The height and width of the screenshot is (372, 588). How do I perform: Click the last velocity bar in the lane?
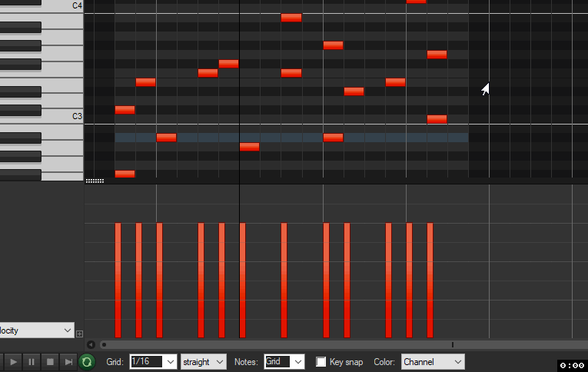tap(430, 280)
